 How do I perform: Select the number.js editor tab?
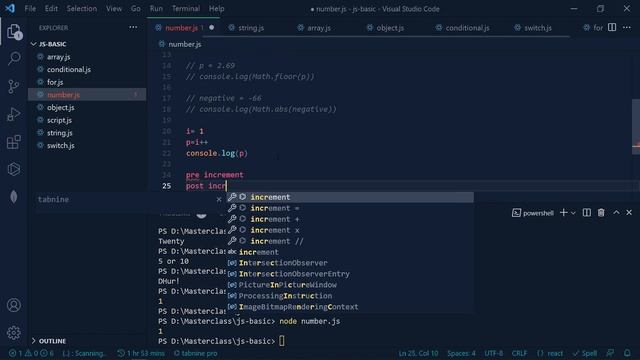pyautogui.click(x=182, y=28)
